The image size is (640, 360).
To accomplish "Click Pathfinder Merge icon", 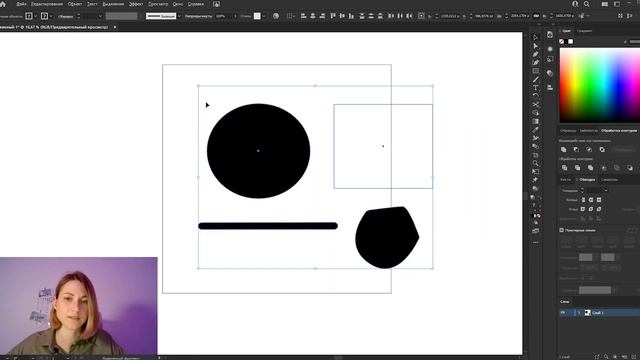I will (x=591, y=168).
